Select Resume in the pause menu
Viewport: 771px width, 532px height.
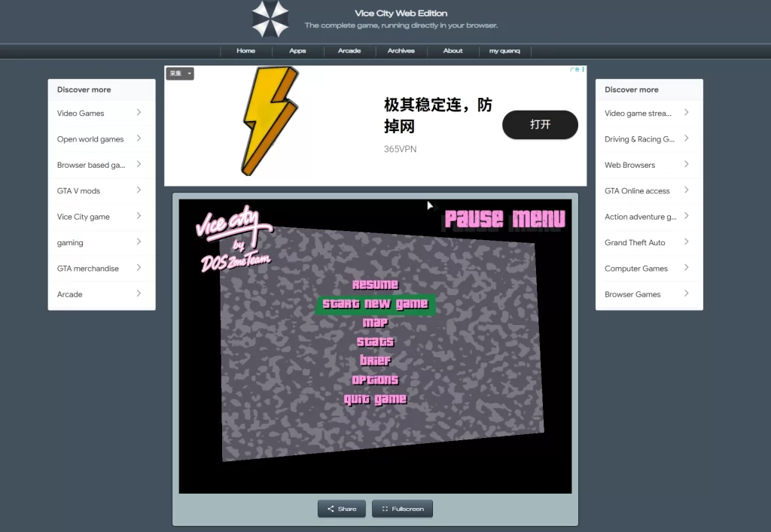(x=375, y=284)
